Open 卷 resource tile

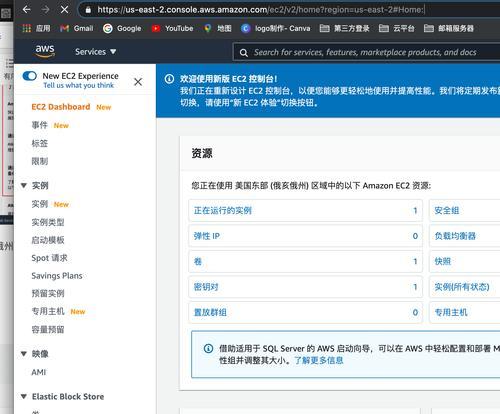(305, 261)
